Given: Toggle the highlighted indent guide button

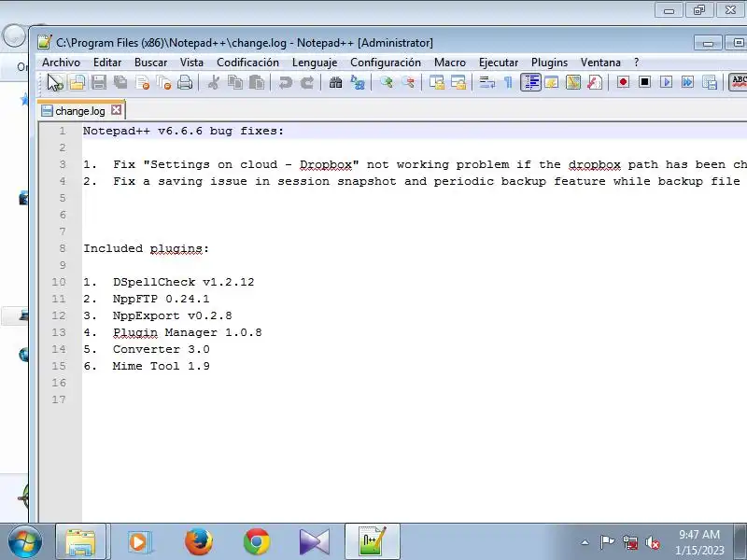Looking at the screenshot, I should coord(530,82).
